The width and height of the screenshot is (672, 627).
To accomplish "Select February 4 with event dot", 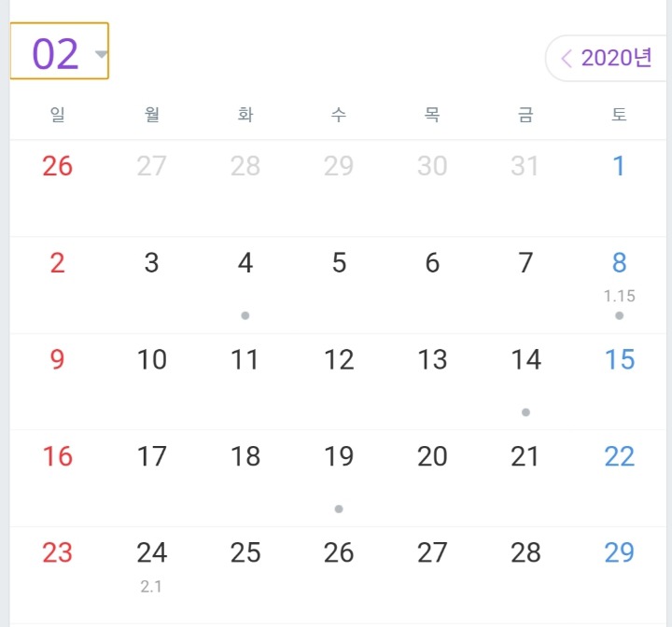I will [x=245, y=264].
